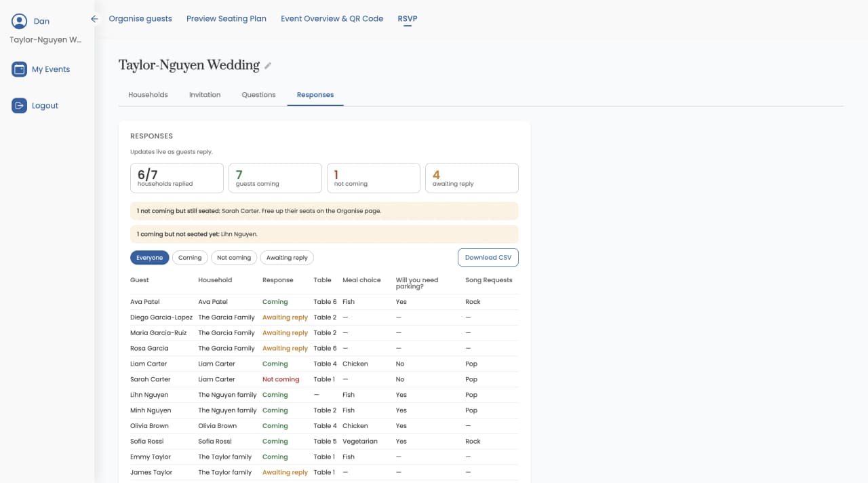Click guest name Sofia Rossi
This screenshot has width=868, height=483.
pos(147,442)
